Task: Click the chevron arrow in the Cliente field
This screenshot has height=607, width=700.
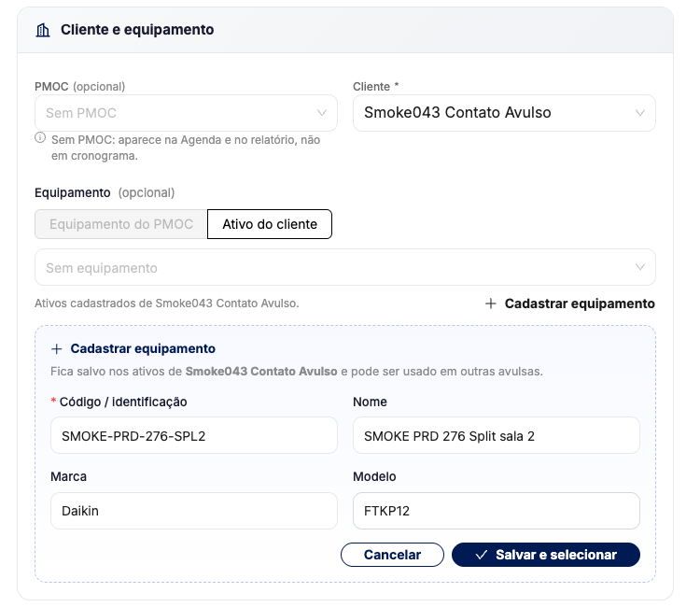Action: (x=640, y=113)
